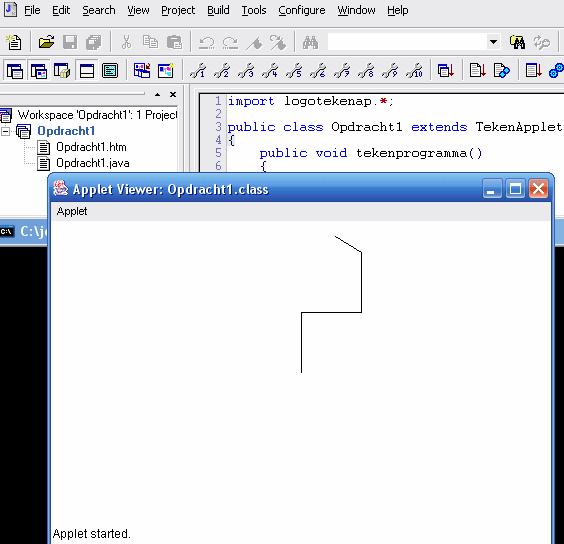
Task: Click the Find in Files icon
Action: click(x=517, y=42)
